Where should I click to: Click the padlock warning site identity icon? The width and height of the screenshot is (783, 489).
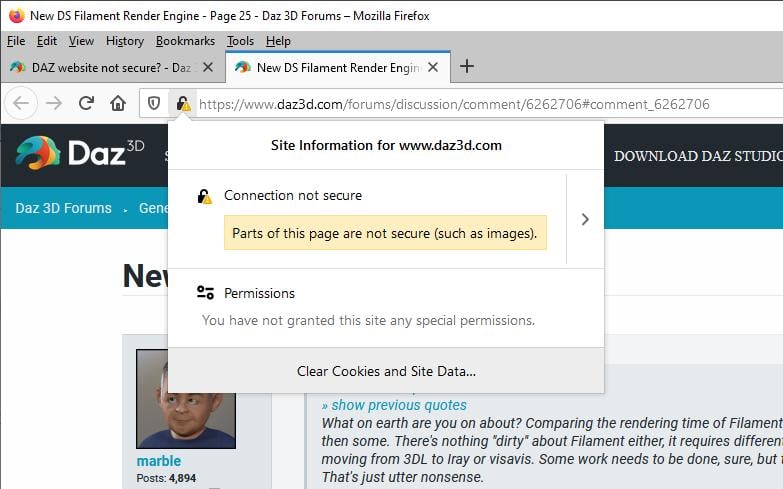coord(182,103)
